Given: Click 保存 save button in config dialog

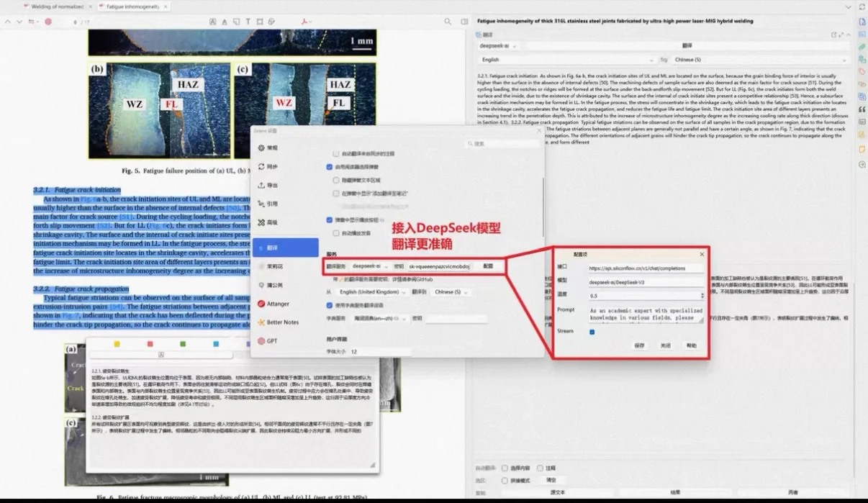Looking at the screenshot, I should pyautogui.click(x=639, y=345).
